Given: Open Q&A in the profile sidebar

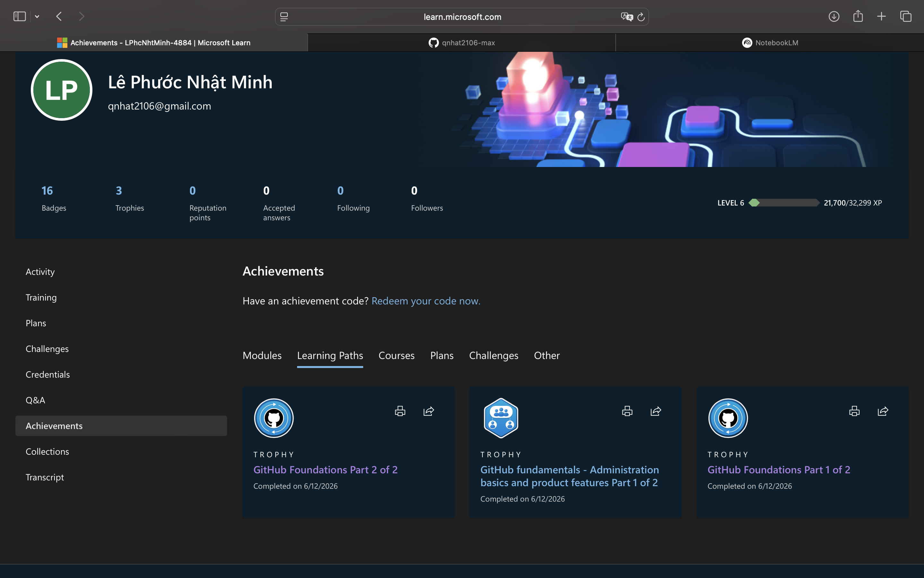Looking at the screenshot, I should tap(35, 400).
